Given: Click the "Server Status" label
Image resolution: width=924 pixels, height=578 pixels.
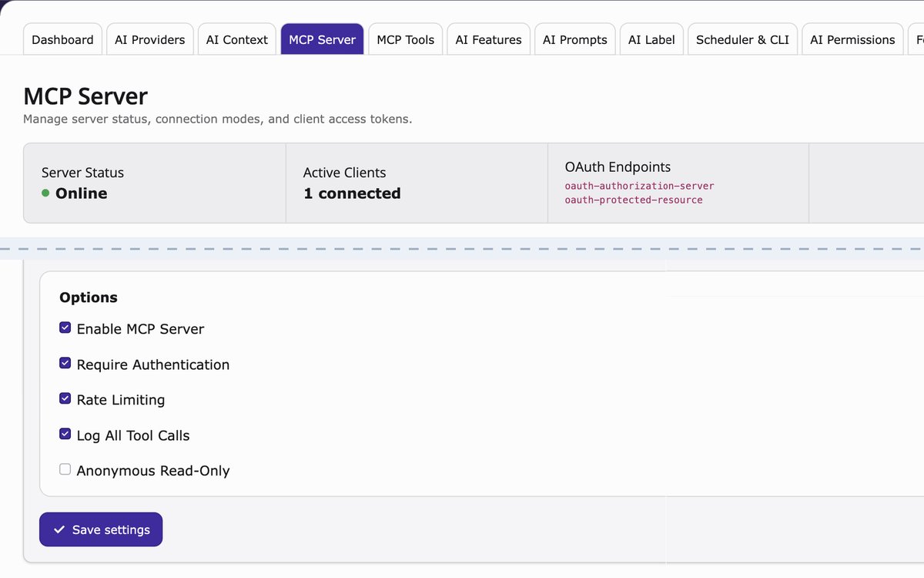Looking at the screenshot, I should point(82,173).
